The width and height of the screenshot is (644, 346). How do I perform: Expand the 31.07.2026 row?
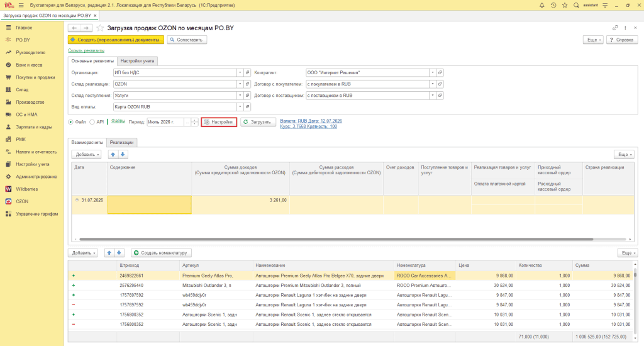[77, 200]
